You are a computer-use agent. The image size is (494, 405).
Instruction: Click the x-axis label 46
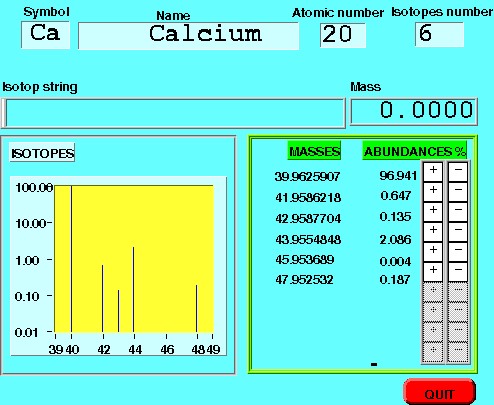(x=167, y=349)
